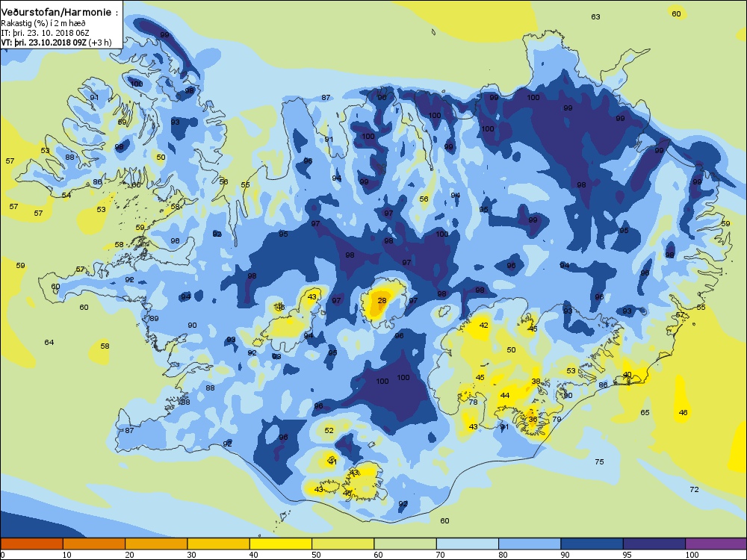Select the 90–95 dark blue legend swatch
Image resolution: width=747 pixels, height=560 pixels.
click(x=592, y=544)
